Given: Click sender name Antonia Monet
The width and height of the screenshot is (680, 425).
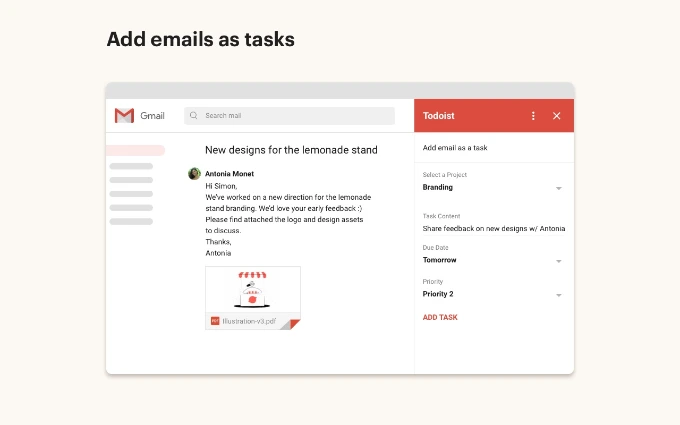Looking at the screenshot, I should coord(229,174).
